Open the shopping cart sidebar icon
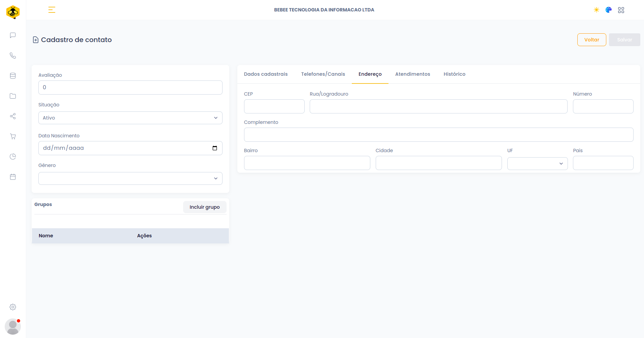Viewport: 644px width, 338px height. point(13,136)
